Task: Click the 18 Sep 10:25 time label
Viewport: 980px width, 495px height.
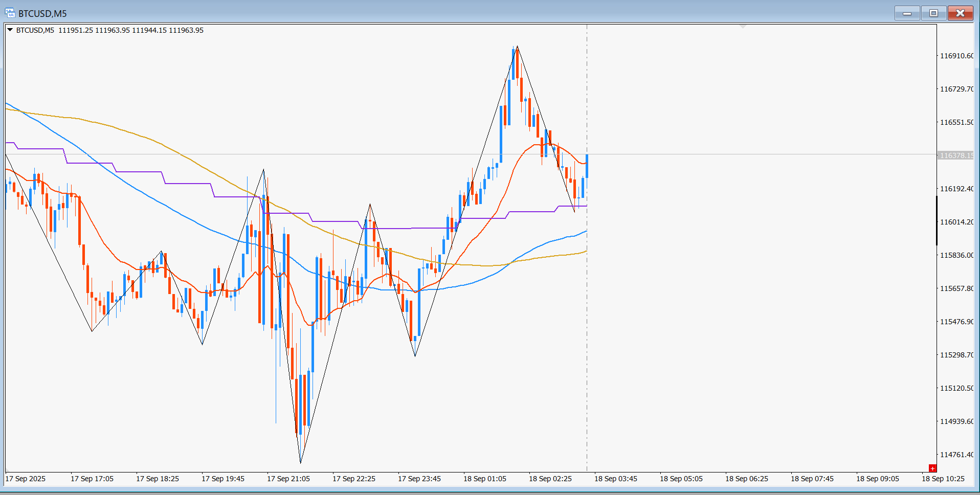Action: (943, 479)
